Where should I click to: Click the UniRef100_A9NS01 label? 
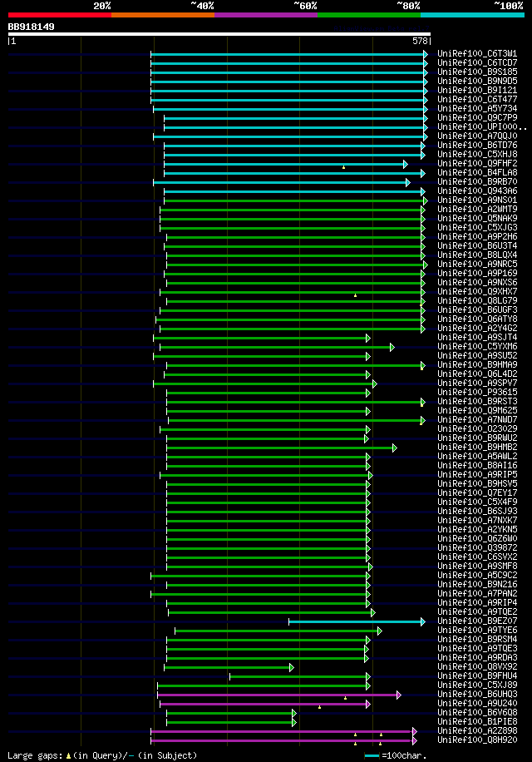[477, 200]
